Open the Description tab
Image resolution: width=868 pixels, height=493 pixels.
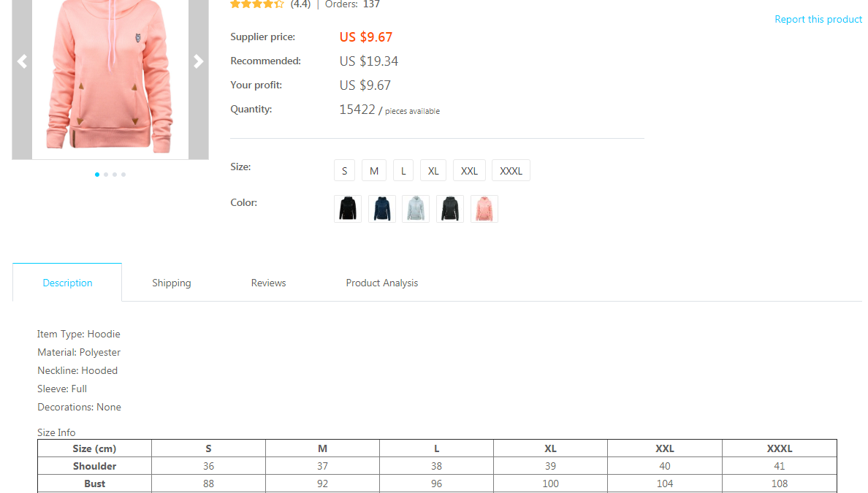tap(67, 283)
